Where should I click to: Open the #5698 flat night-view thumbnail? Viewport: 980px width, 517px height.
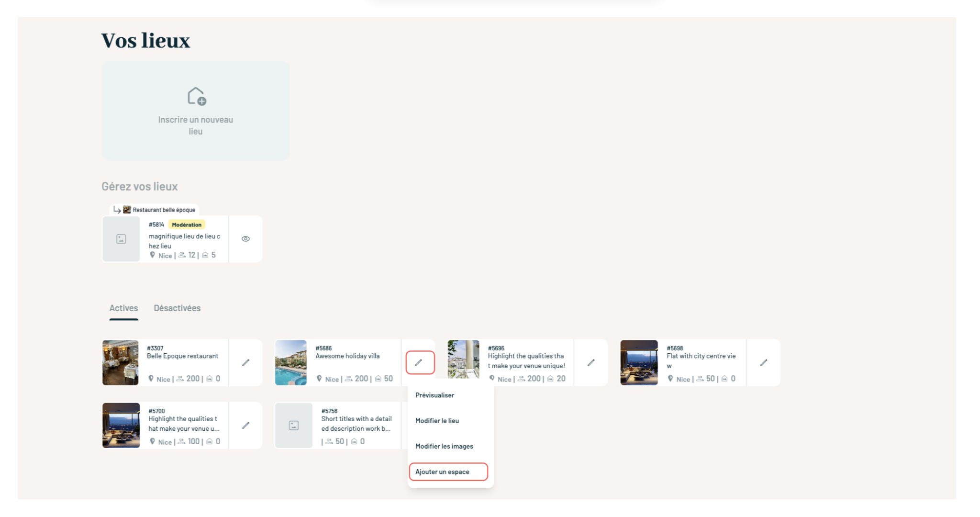(639, 363)
